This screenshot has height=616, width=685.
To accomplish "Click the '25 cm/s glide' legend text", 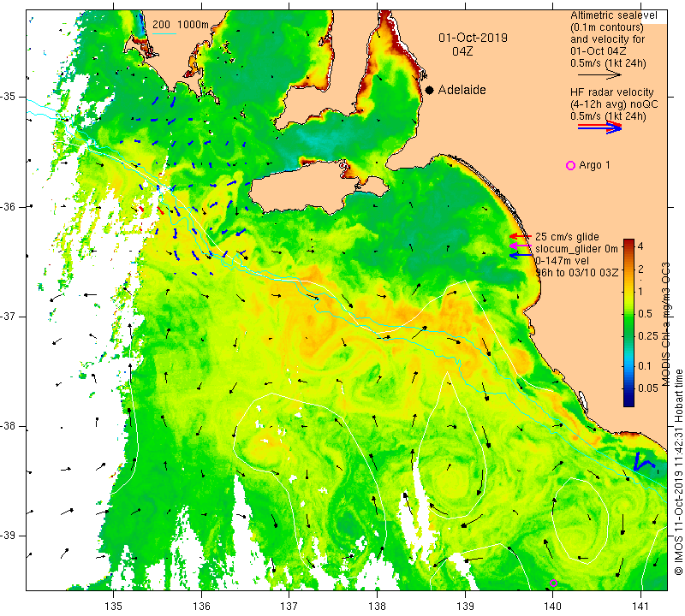I will [x=567, y=237].
